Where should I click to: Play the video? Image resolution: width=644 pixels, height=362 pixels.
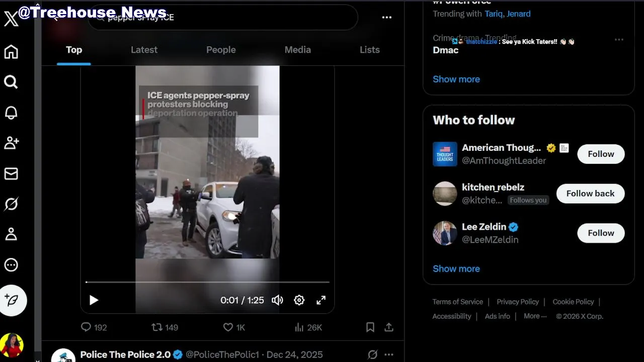(x=94, y=300)
